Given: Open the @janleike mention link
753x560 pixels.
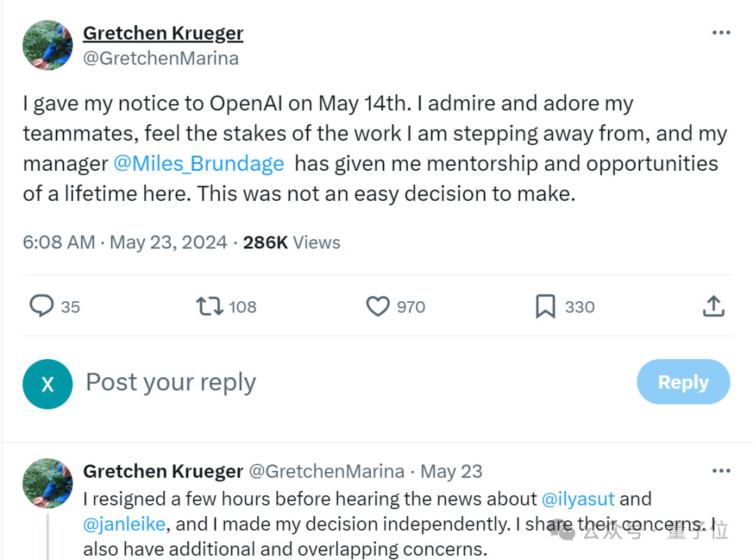Looking at the screenshot, I should 125,524.
